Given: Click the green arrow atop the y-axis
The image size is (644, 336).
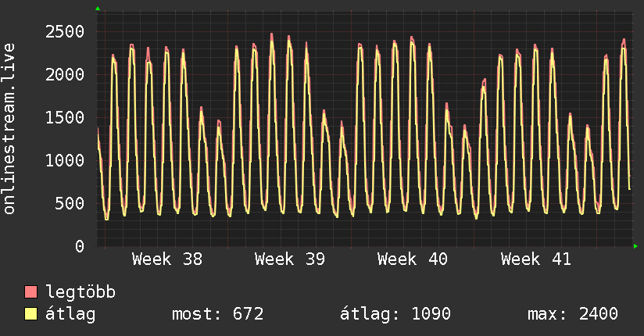Looking at the screenshot, I should pyautogui.click(x=98, y=9).
